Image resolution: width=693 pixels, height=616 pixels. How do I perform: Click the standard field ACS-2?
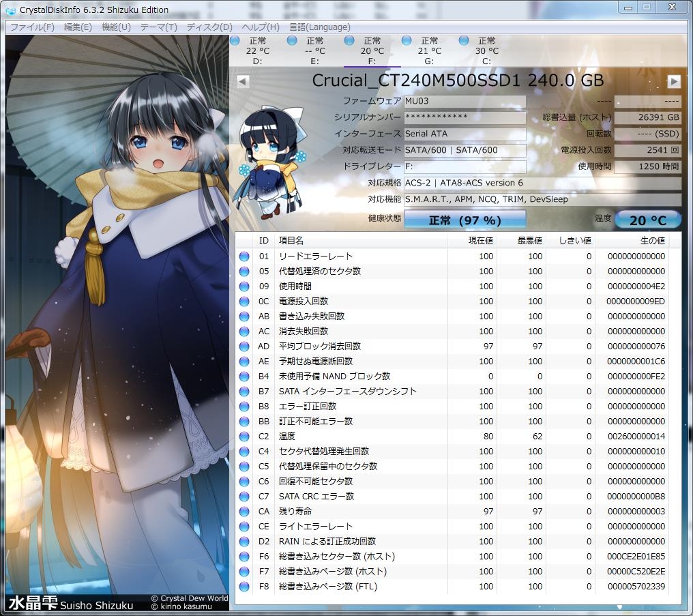pyautogui.click(x=542, y=183)
